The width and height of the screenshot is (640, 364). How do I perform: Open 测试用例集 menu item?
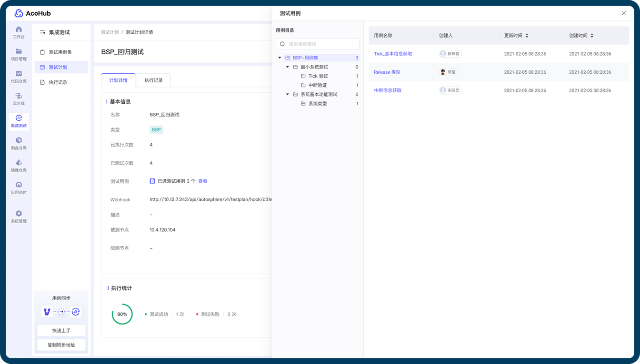tap(61, 52)
